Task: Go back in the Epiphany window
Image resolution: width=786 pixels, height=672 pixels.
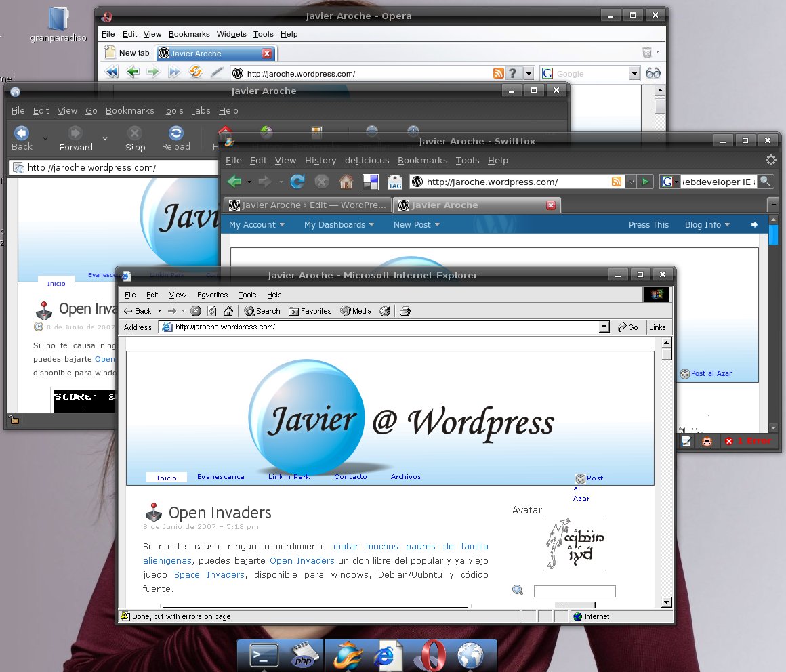Action: point(22,138)
